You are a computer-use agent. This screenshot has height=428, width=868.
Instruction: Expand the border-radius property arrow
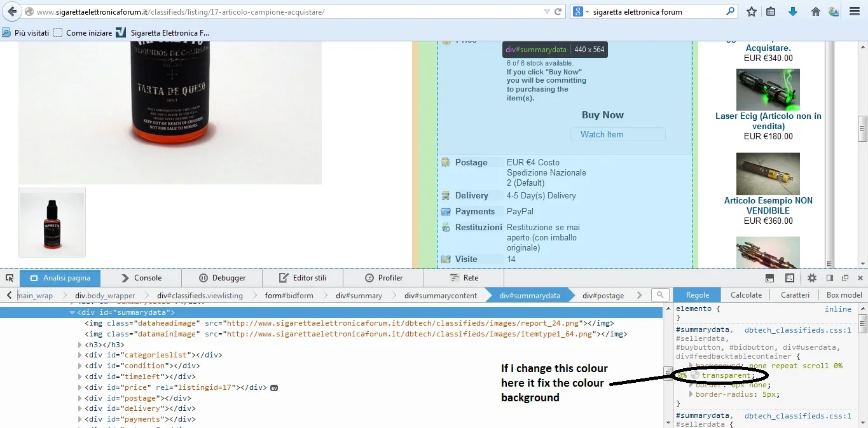point(691,394)
